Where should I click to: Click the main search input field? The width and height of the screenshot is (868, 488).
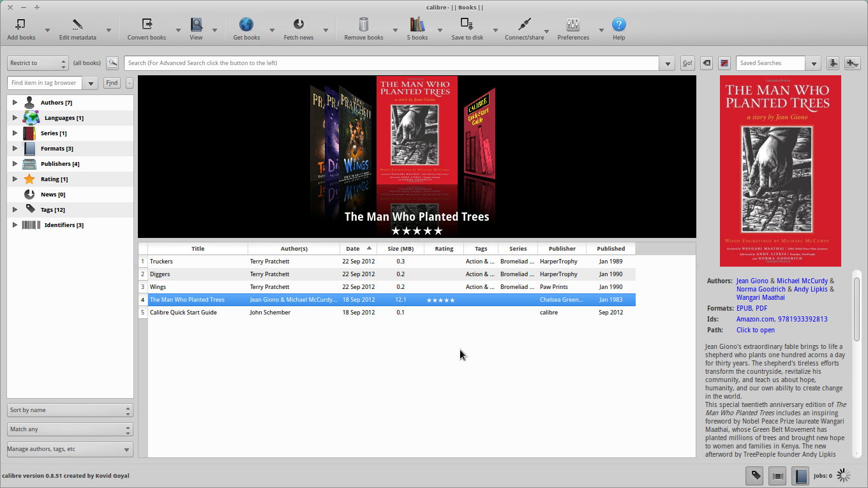pos(391,63)
